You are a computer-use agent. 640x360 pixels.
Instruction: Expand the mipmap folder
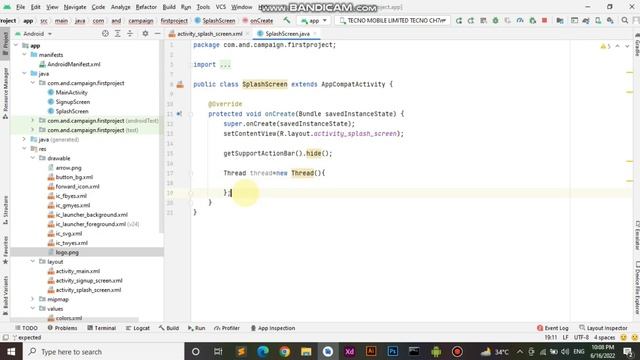click(33, 299)
